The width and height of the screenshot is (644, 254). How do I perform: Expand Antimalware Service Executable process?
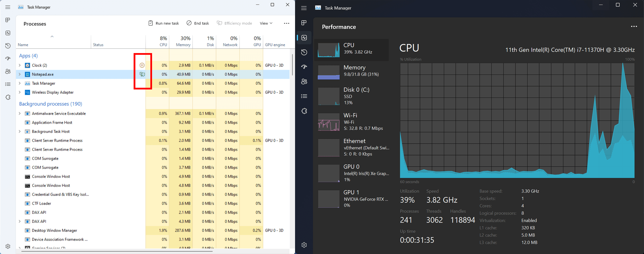tap(20, 113)
